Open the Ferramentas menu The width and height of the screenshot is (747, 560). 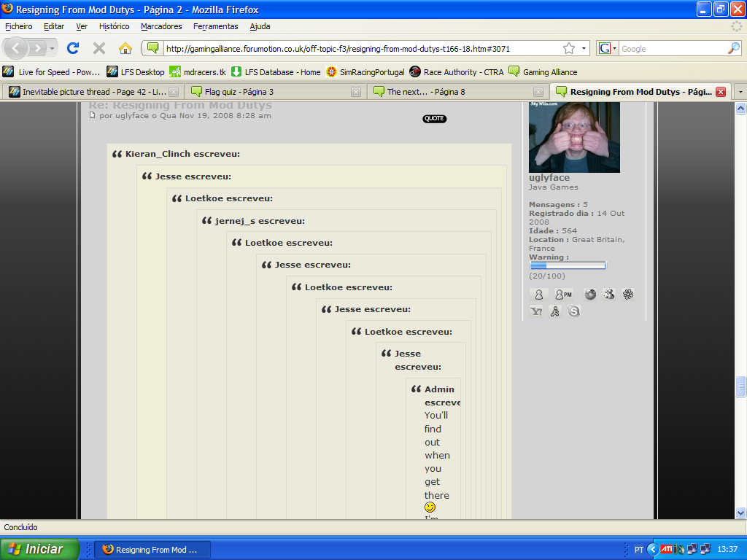[x=215, y=26]
